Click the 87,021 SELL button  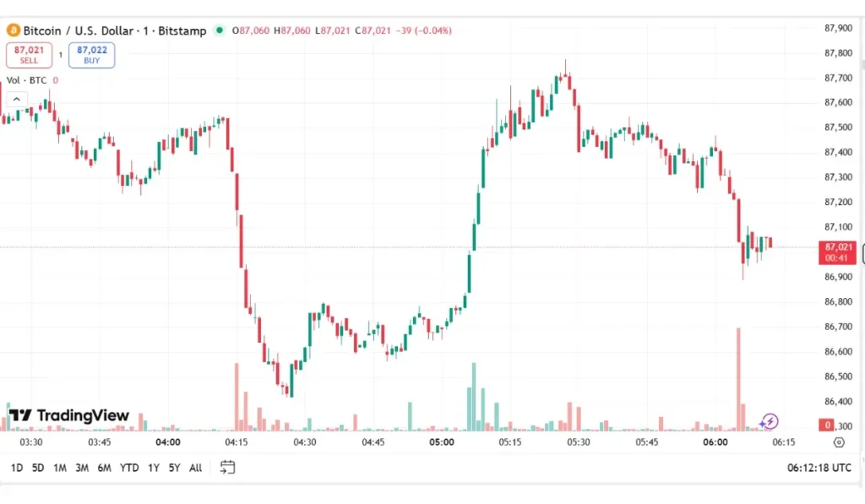click(x=29, y=52)
